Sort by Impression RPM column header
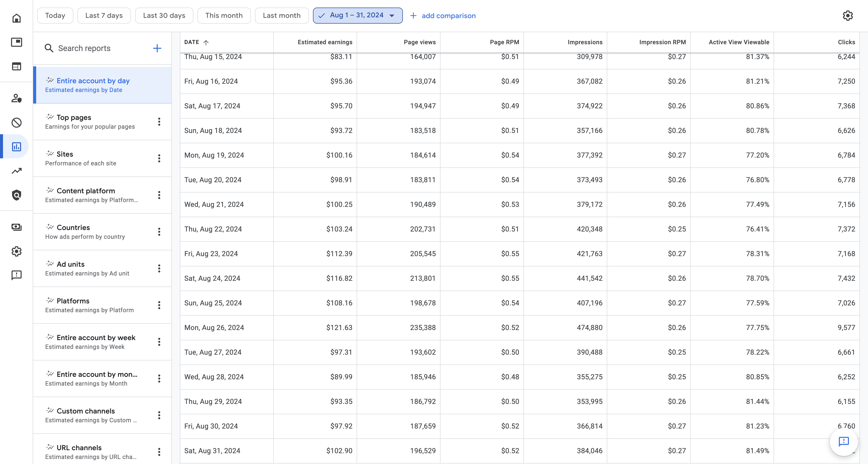 coord(663,42)
